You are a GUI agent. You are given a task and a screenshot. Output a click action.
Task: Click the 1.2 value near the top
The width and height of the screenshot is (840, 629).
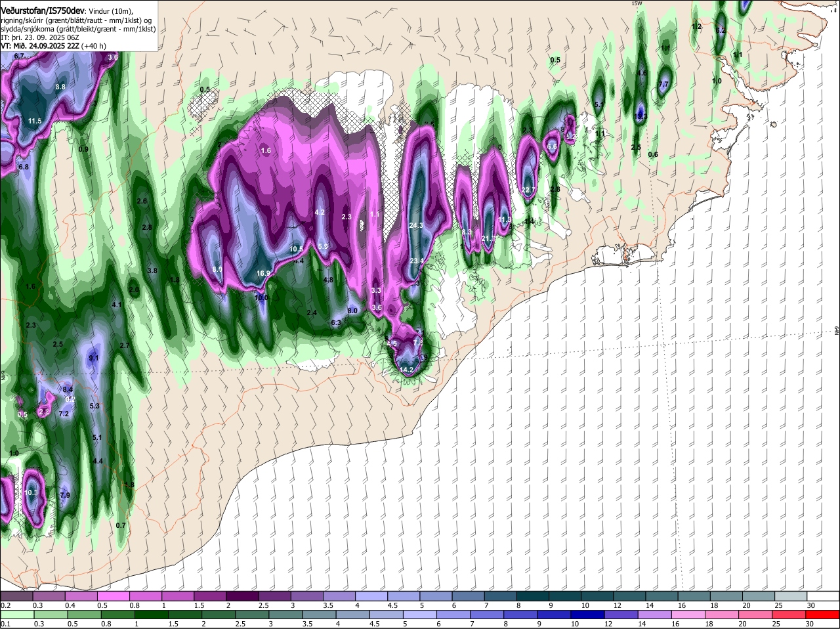[697, 26]
